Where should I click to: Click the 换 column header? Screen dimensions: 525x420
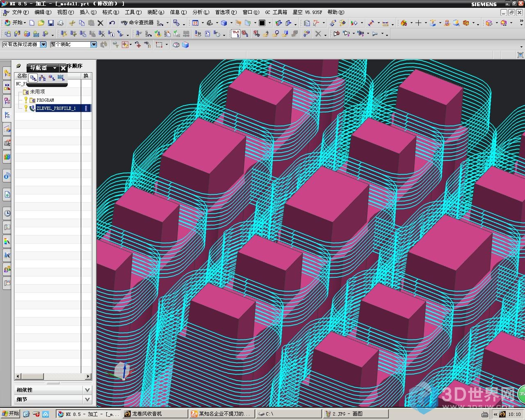86,76
